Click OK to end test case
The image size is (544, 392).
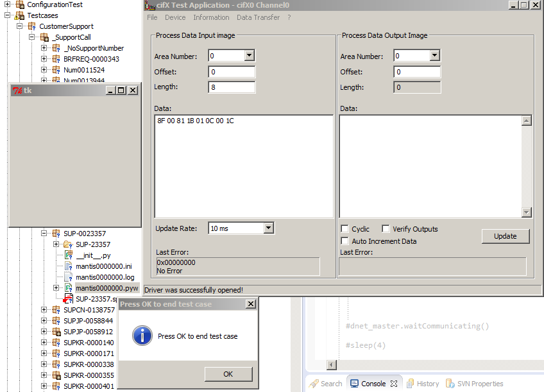coord(228,374)
